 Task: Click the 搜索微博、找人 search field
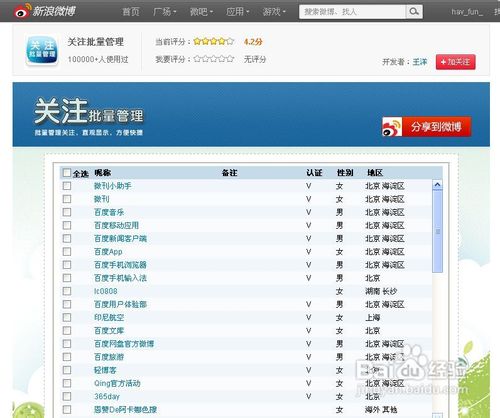(x=353, y=12)
